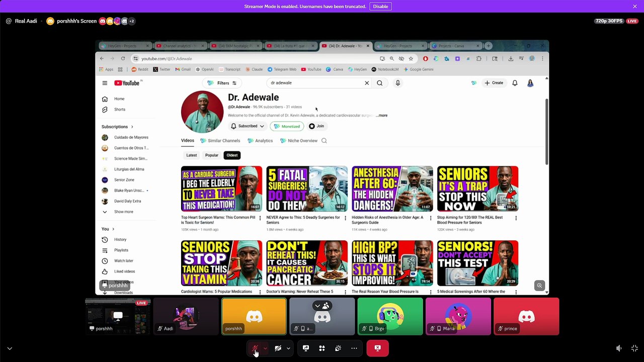Unmute the Discord microphone
The image size is (644, 362).
pos(255,348)
